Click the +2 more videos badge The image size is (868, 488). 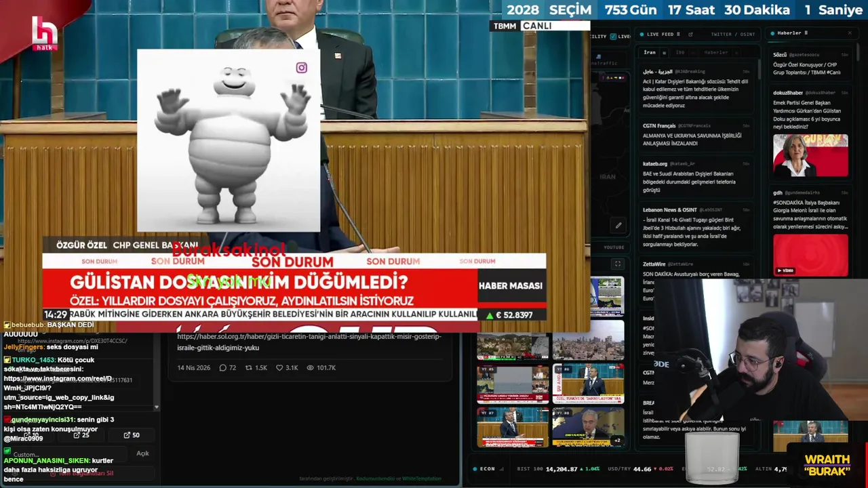tap(617, 441)
